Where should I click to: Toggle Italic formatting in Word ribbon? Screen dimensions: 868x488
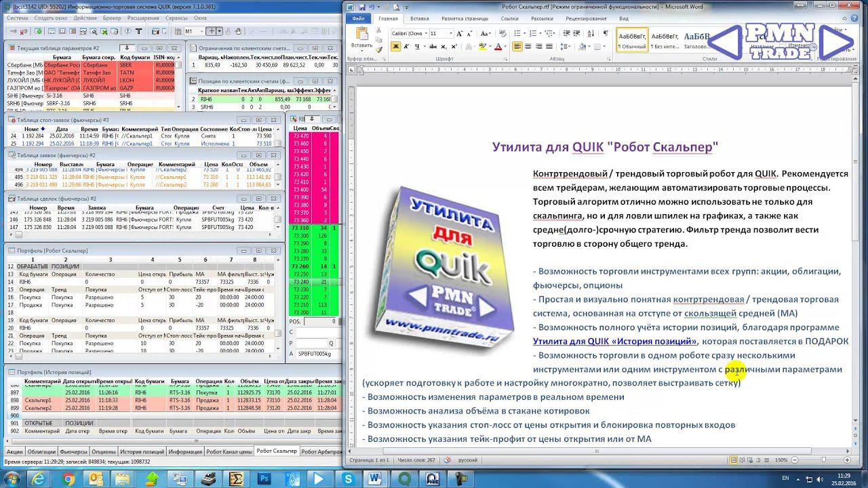[406, 46]
